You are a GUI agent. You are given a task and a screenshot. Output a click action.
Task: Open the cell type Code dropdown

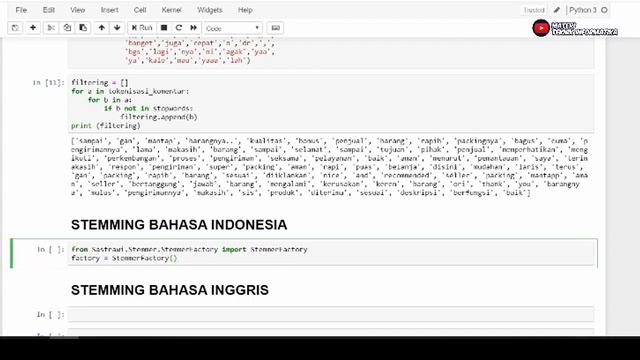coord(233,28)
